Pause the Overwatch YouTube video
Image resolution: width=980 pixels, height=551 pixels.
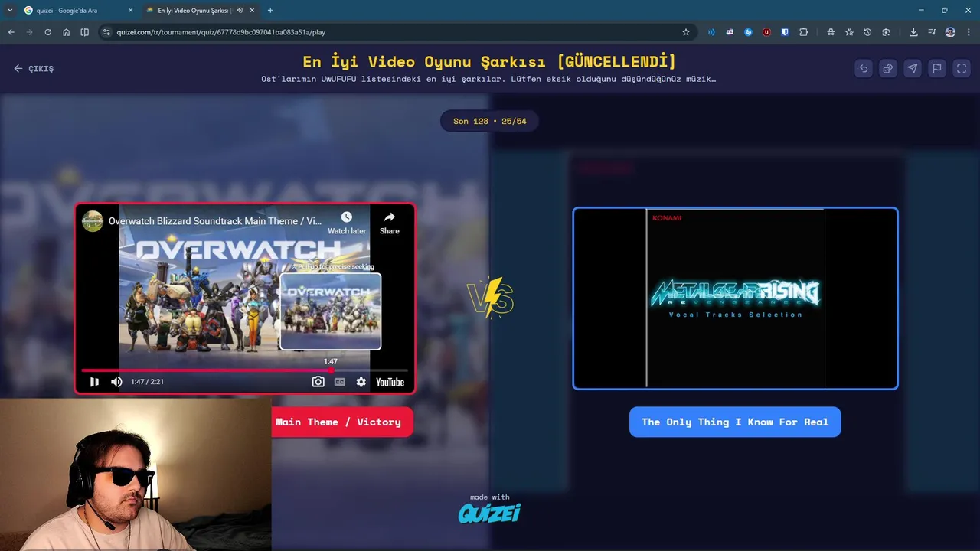[x=94, y=382]
